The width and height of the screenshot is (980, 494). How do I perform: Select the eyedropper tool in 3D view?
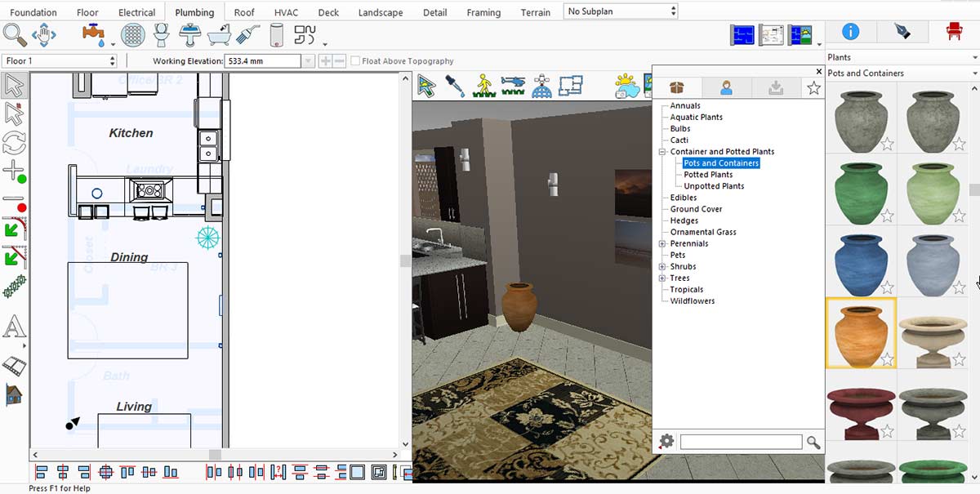(455, 86)
